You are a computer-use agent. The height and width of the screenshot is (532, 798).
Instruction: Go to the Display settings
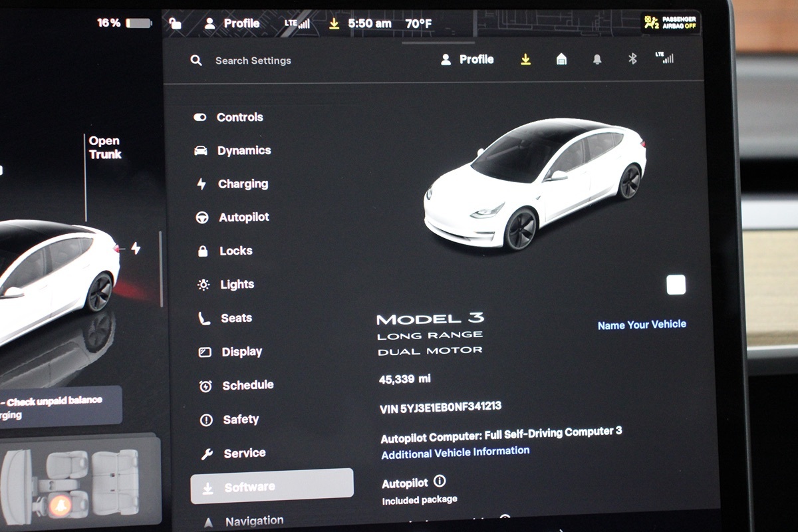pos(241,352)
